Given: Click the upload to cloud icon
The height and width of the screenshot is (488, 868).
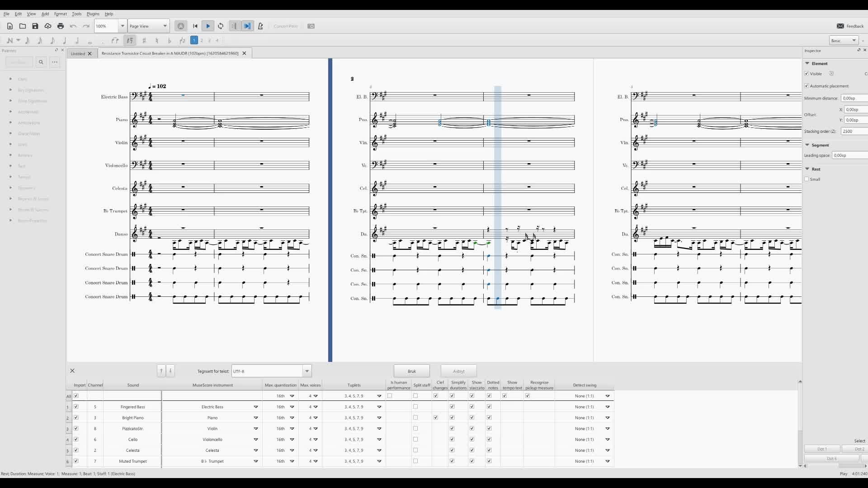Looking at the screenshot, I should (48, 26).
